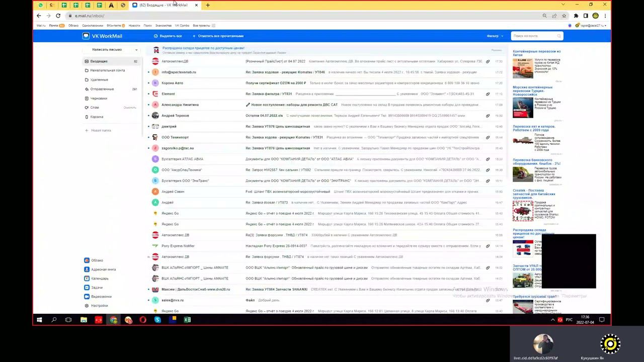
Task: Click the mail search magnifier icon
Action: 559,36
